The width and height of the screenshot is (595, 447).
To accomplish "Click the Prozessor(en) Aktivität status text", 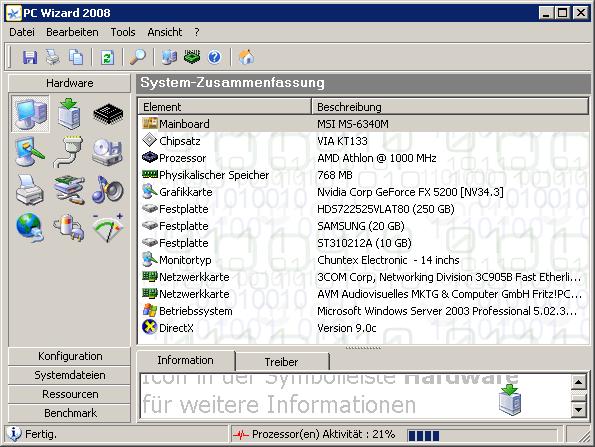I will tap(323, 434).
